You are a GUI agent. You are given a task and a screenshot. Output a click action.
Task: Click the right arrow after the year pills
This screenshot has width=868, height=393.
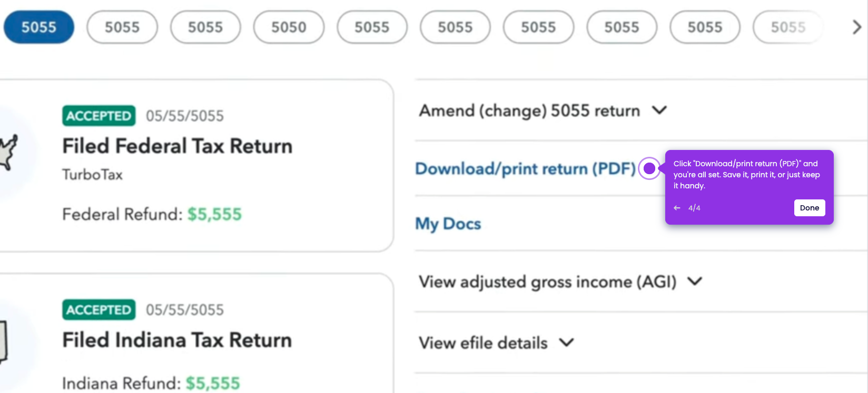tap(856, 27)
